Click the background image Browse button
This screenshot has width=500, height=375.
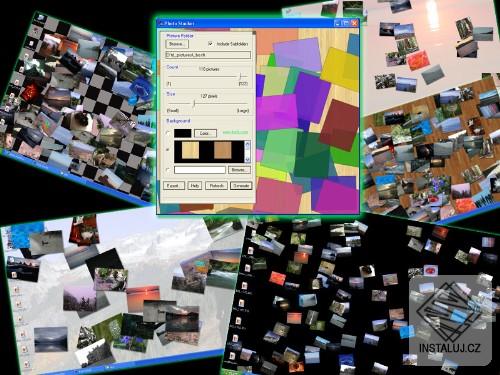tap(239, 170)
